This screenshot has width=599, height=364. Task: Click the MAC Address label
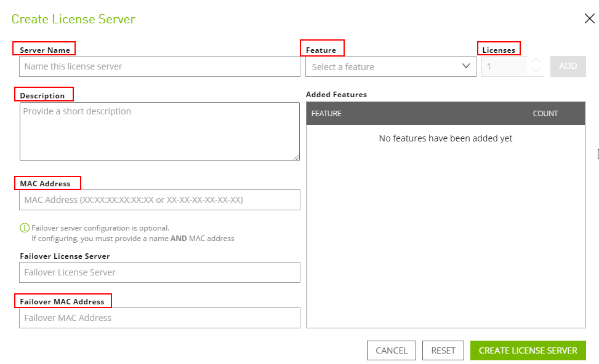click(45, 183)
